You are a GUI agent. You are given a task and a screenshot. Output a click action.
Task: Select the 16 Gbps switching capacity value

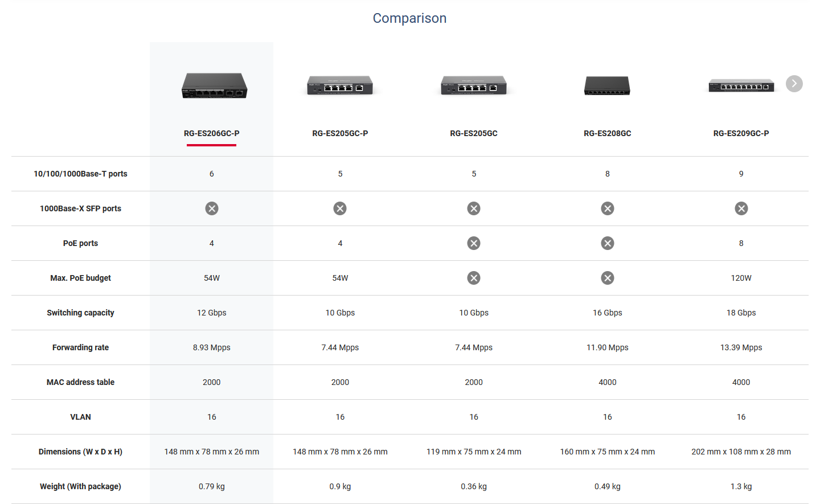[x=607, y=313]
